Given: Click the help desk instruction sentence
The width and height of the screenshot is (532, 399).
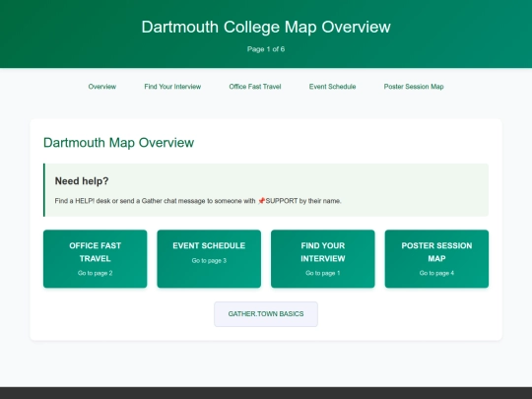Looking at the screenshot, I should coord(198,201).
